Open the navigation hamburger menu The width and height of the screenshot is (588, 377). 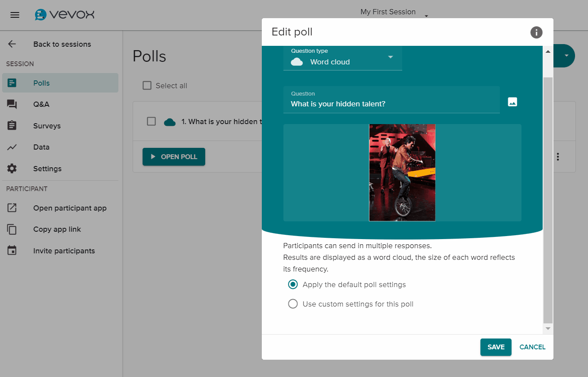15,14
